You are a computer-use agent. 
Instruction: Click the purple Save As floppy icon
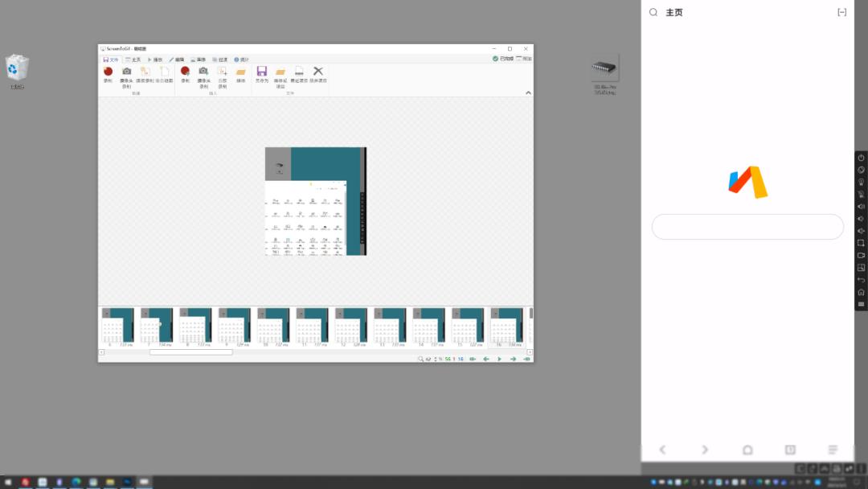pyautogui.click(x=262, y=72)
